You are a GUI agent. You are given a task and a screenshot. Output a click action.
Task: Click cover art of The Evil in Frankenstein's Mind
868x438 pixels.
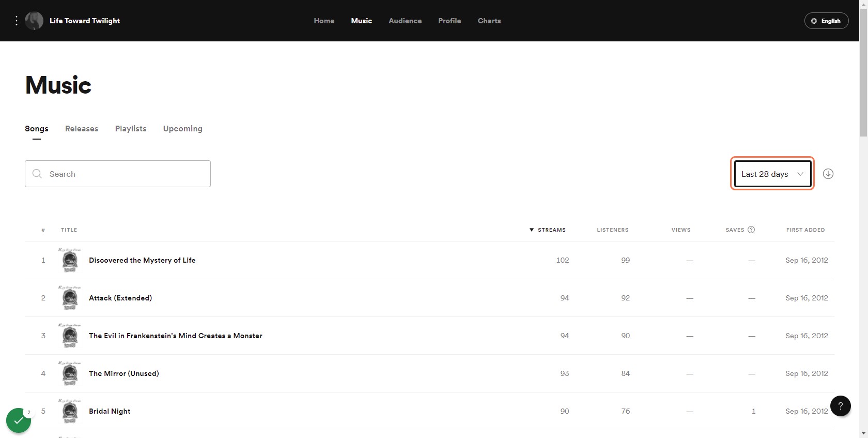[x=69, y=336]
